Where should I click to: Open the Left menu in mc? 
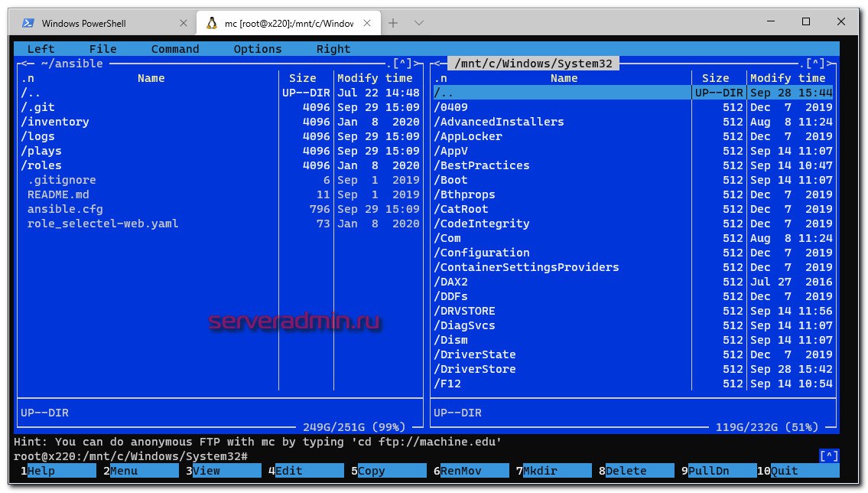click(41, 49)
